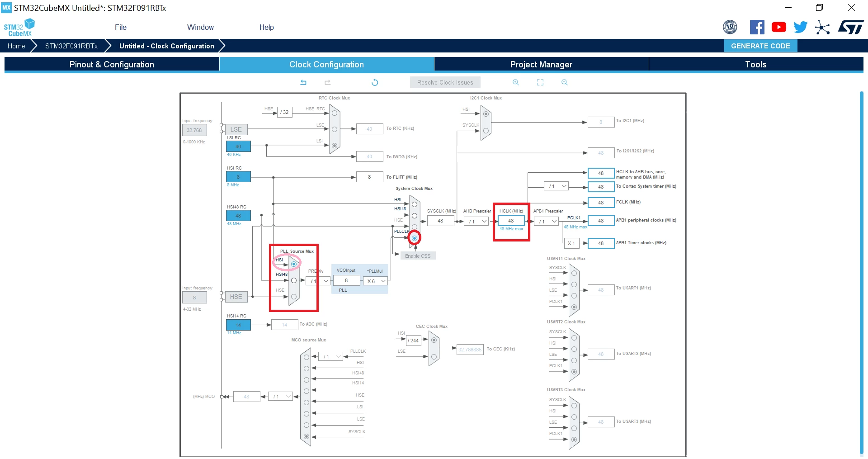The width and height of the screenshot is (868, 459).
Task: Switch to Tools tab
Action: (756, 64)
